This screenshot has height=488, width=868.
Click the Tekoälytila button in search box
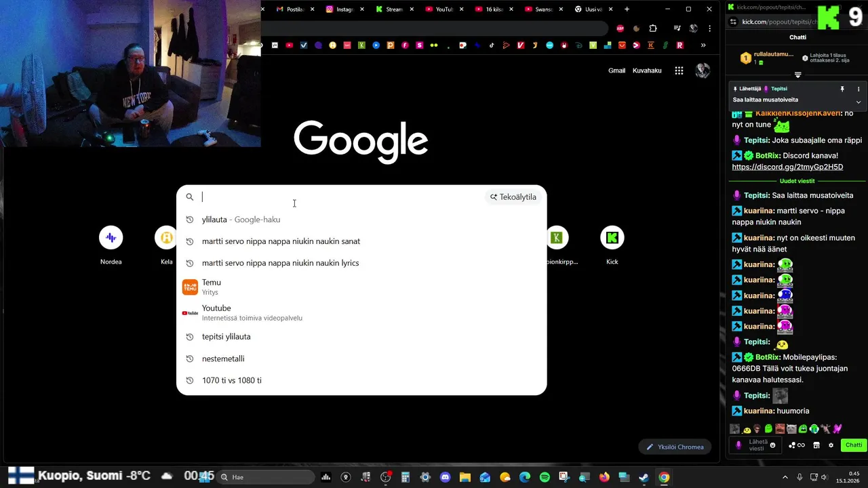click(513, 197)
